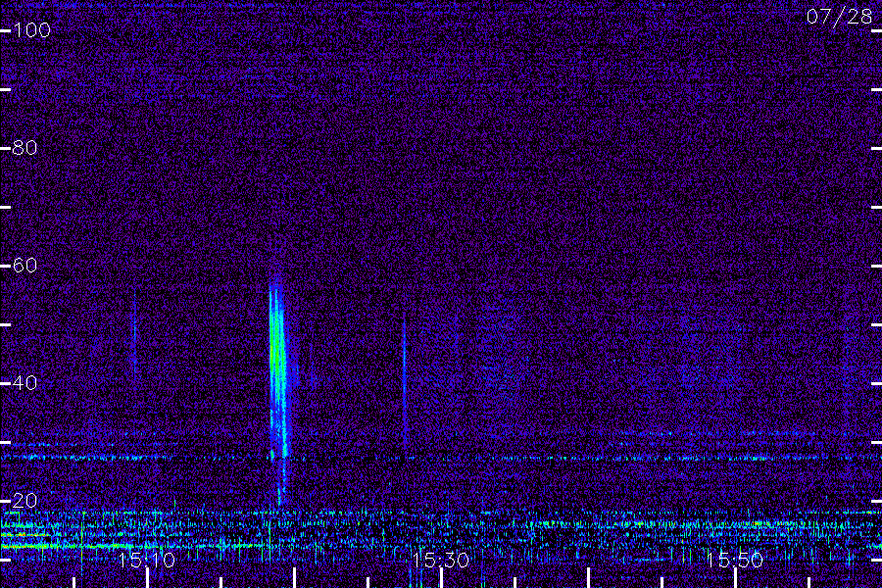Screen dimensions: 882x588
Task: Click the 15:10 time axis label
Action: coord(147,560)
